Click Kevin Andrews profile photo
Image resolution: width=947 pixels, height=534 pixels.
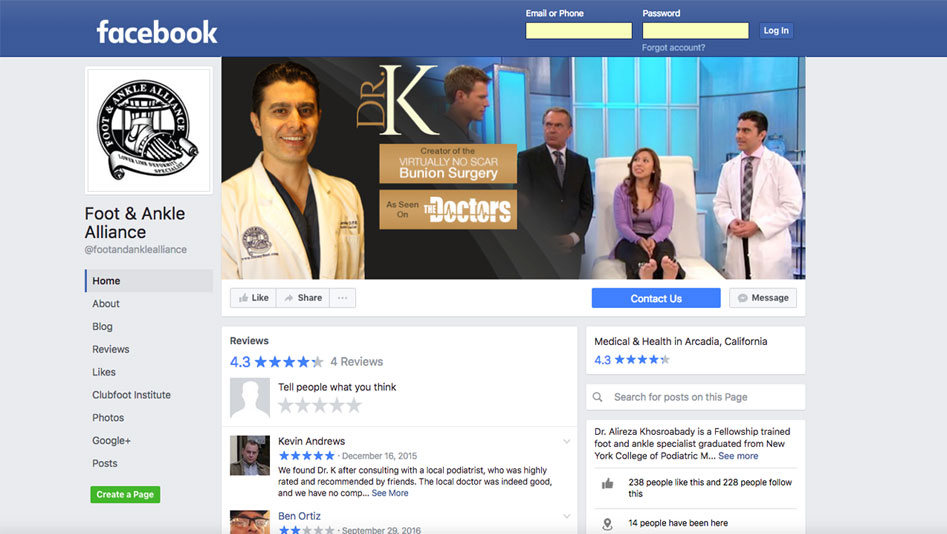[250, 455]
